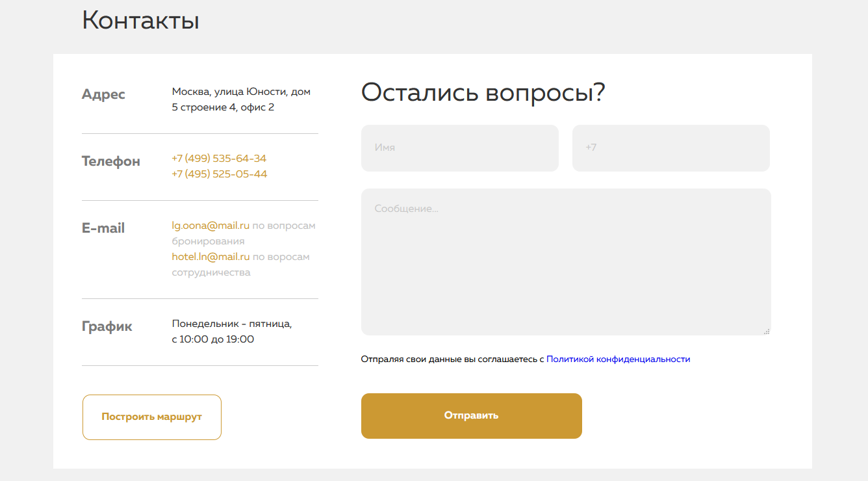The width and height of the screenshot is (868, 481).
Task: Click text сотрудничества under second email
Action: [211, 272]
